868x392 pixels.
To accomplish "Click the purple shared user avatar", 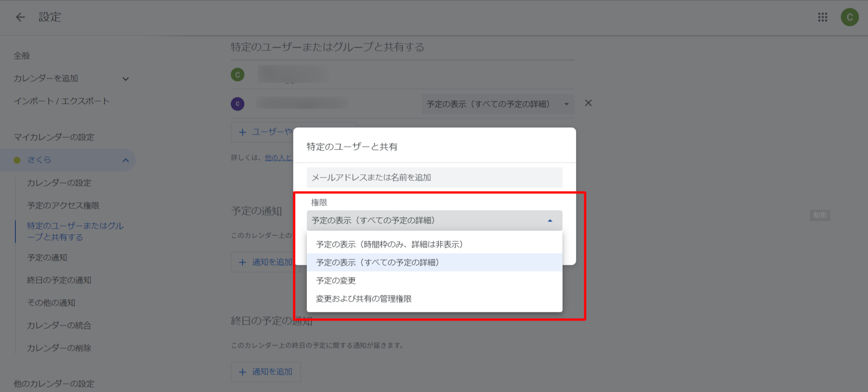I will click(237, 104).
